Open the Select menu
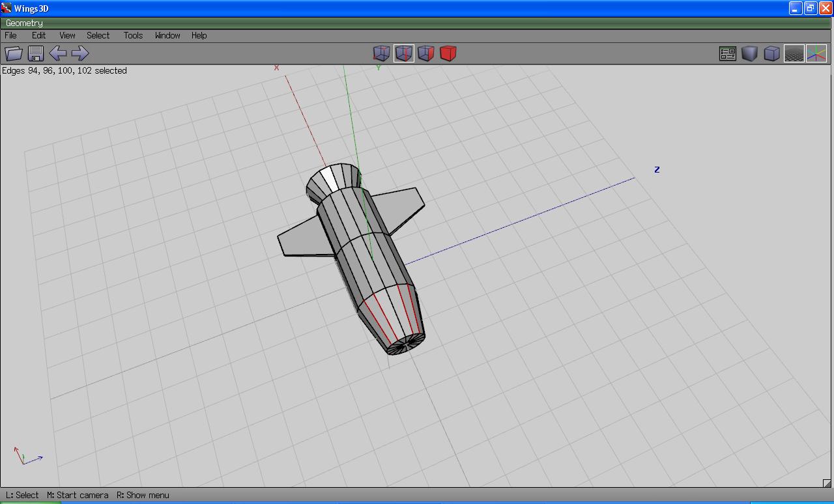 pyautogui.click(x=98, y=36)
